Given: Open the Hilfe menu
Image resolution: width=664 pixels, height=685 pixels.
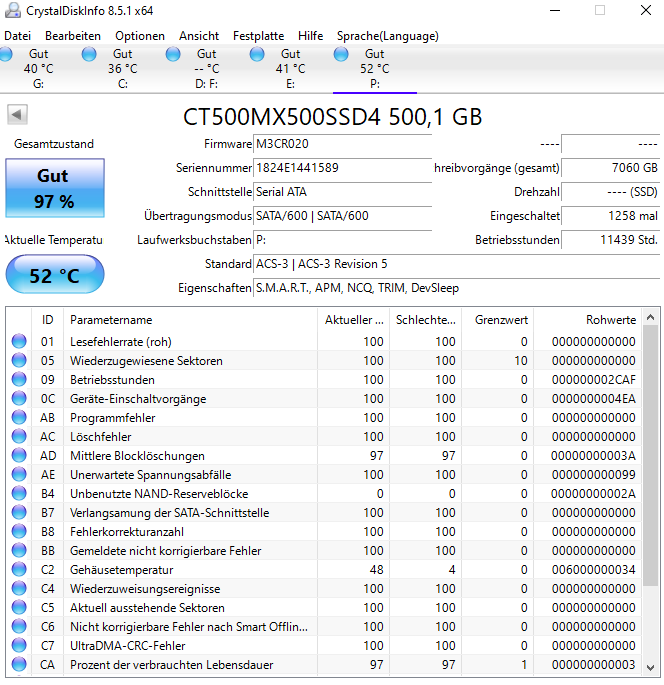Looking at the screenshot, I should pos(311,36).
